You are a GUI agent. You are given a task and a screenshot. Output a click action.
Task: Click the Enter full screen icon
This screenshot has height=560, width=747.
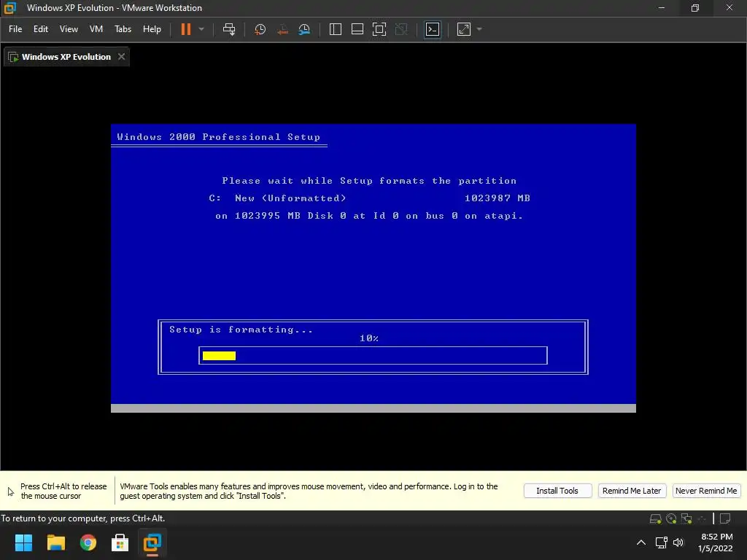[x=379, y=29]
